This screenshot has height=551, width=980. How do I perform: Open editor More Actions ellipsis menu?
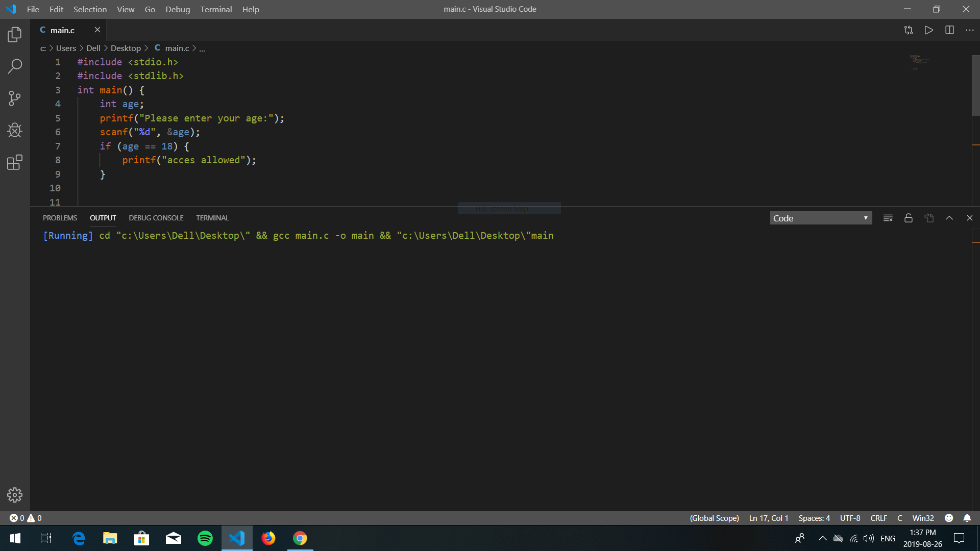click(x=970, y=30)
